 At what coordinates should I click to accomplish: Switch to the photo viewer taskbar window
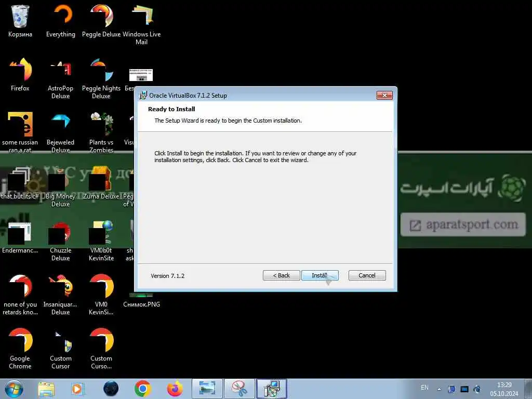point(207,389)
